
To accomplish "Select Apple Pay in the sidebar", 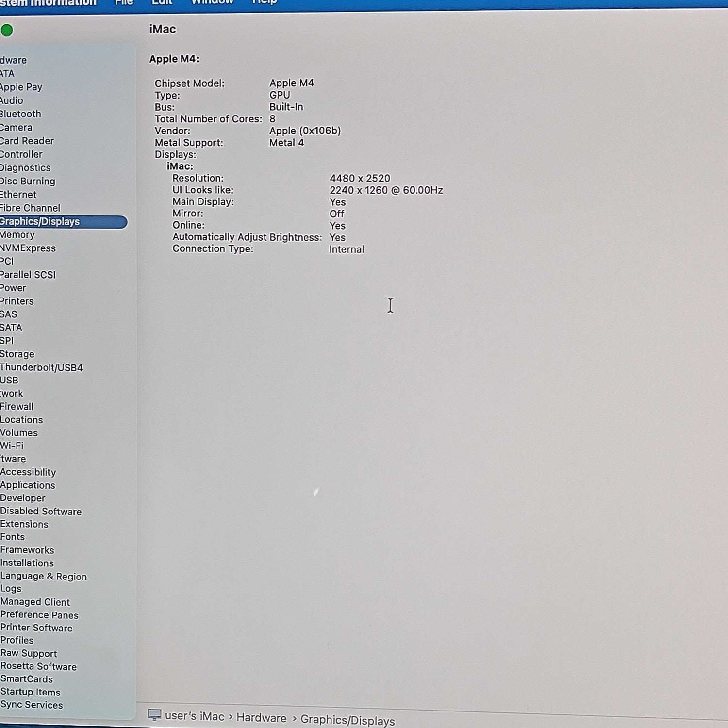I will click(21, 87).
